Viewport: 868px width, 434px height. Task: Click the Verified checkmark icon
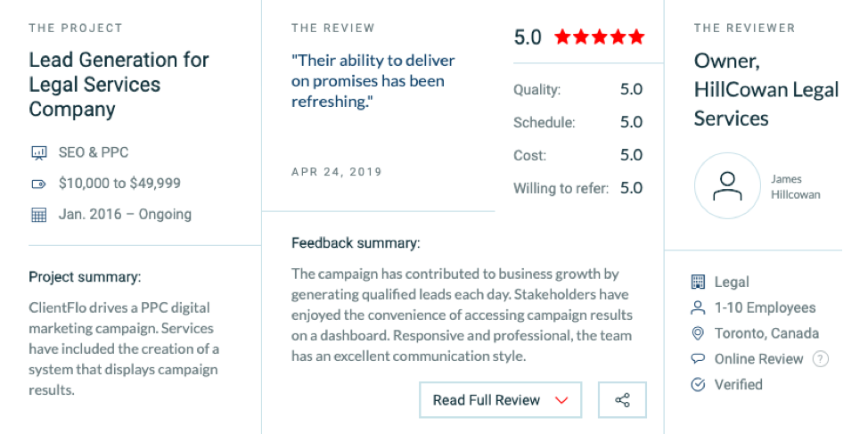(x=698, y=384)
